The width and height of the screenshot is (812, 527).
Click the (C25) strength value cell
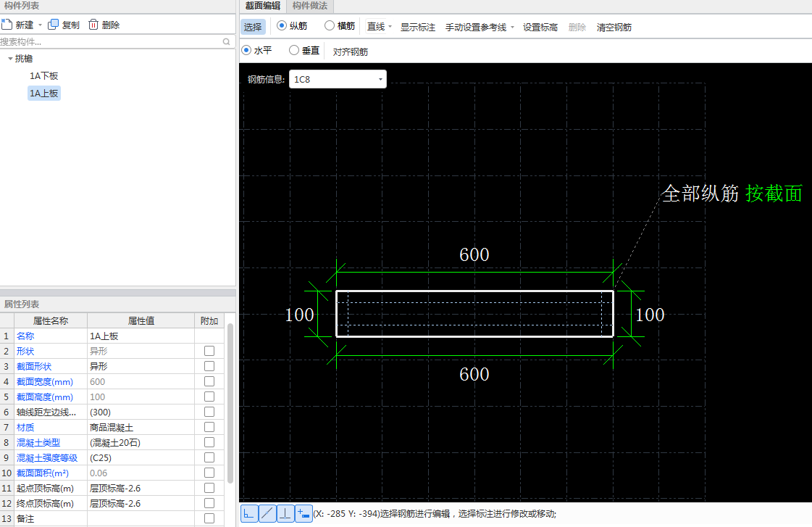[x=141, y=458]
